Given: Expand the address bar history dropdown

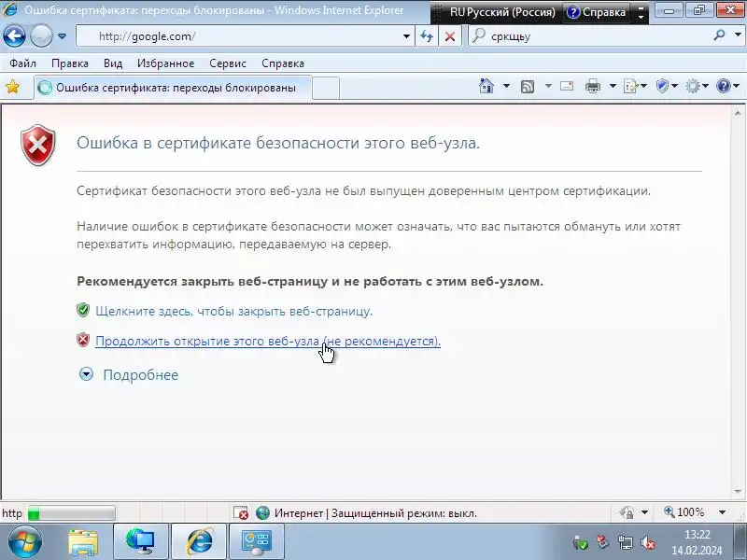Looking at the screenshot, I should [406, 36].
